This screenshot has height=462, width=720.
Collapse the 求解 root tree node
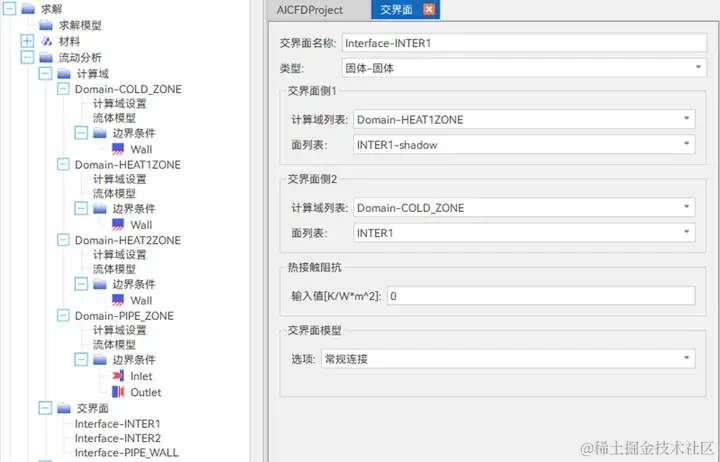(x=9, y=9)
